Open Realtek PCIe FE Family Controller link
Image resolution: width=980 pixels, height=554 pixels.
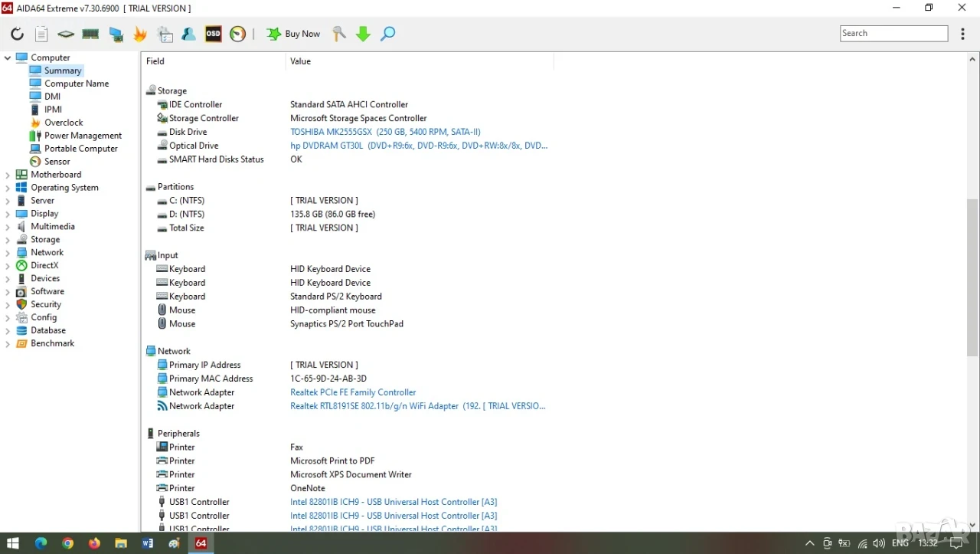[353, 392]
